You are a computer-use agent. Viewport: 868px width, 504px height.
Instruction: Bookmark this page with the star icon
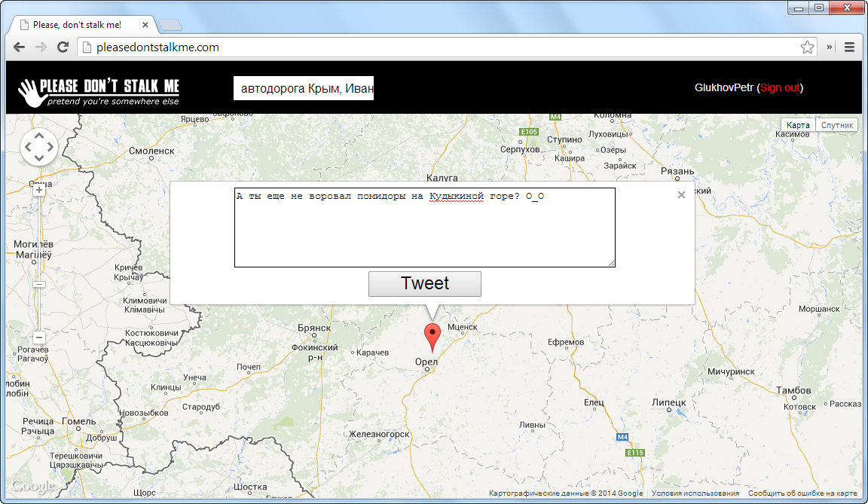tap(807, 47)
